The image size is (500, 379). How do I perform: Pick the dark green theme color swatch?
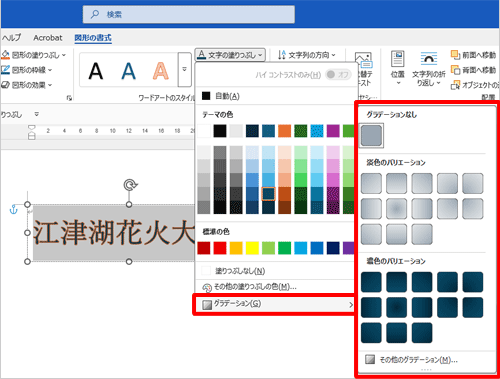(301, 131)
